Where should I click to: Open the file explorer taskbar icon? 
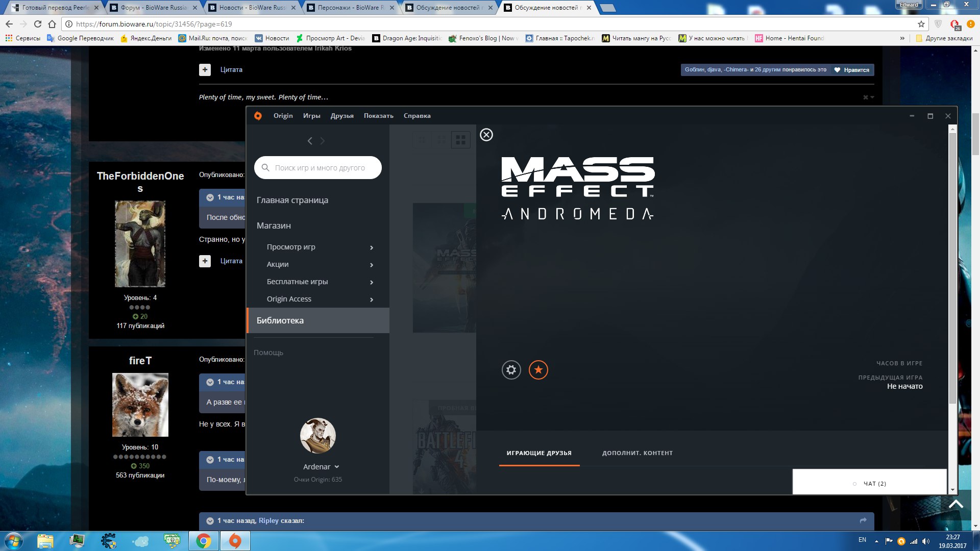pos(45,541)
